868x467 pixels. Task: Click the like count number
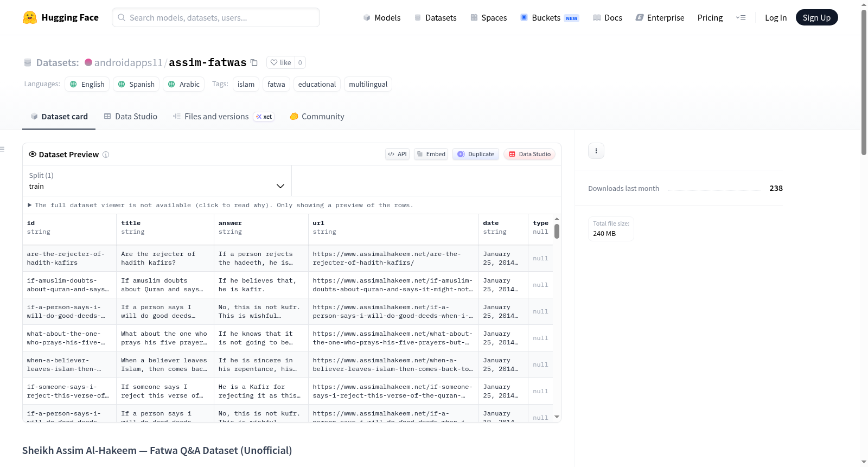(x=300, y=62)
